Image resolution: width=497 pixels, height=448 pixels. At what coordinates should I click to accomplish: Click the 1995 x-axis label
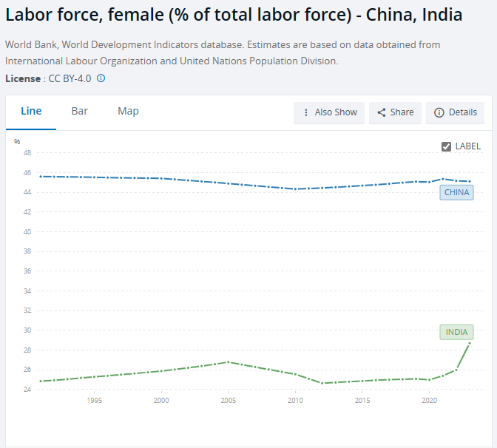pos(94,401)
